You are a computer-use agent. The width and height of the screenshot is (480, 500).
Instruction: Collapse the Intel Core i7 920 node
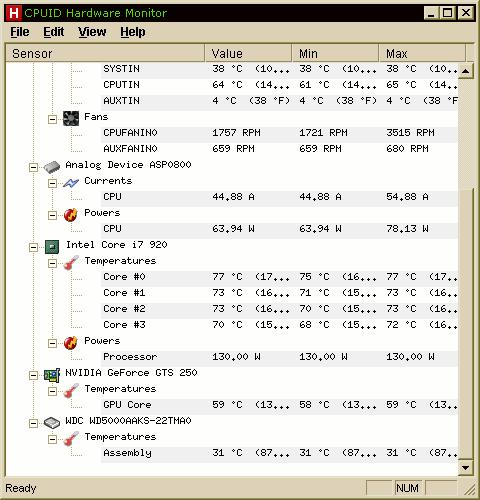(x=33, y=247)
